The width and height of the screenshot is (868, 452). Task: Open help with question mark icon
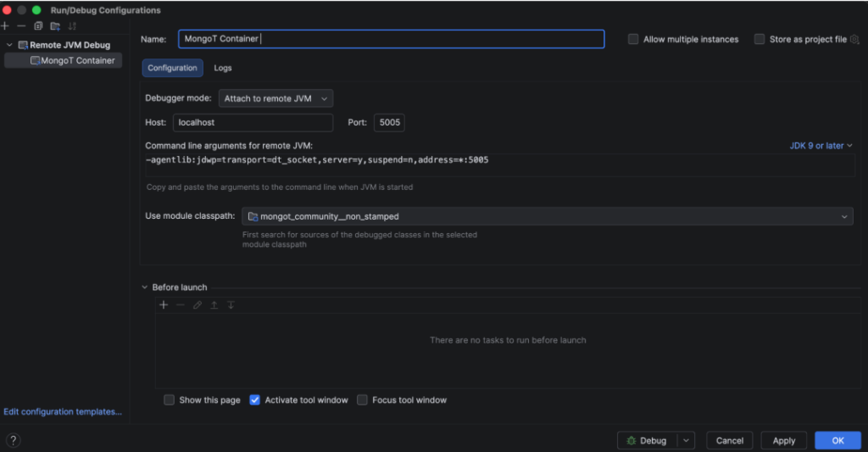coord(14,440)
